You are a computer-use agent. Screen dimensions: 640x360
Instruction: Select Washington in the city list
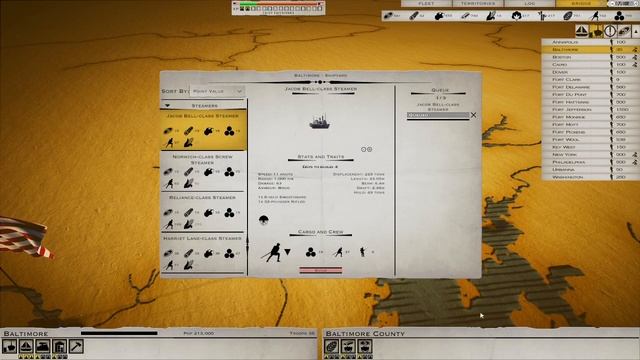(x=590, y=177)
